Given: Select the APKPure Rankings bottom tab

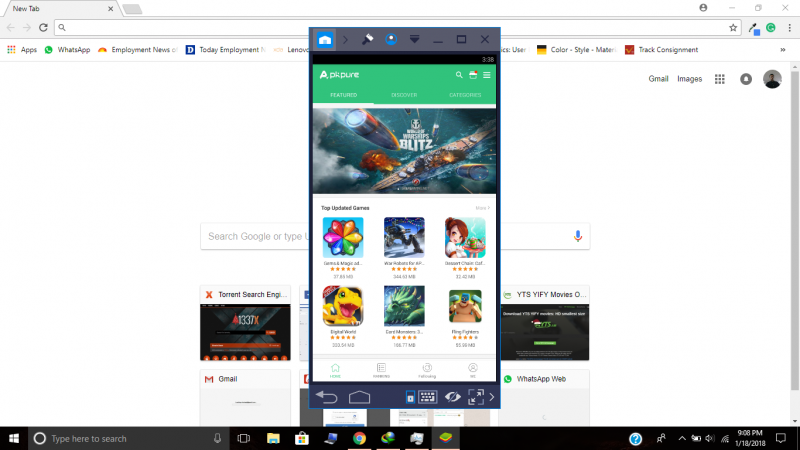Looking at the screenshot, I should [x=381, y=370].
